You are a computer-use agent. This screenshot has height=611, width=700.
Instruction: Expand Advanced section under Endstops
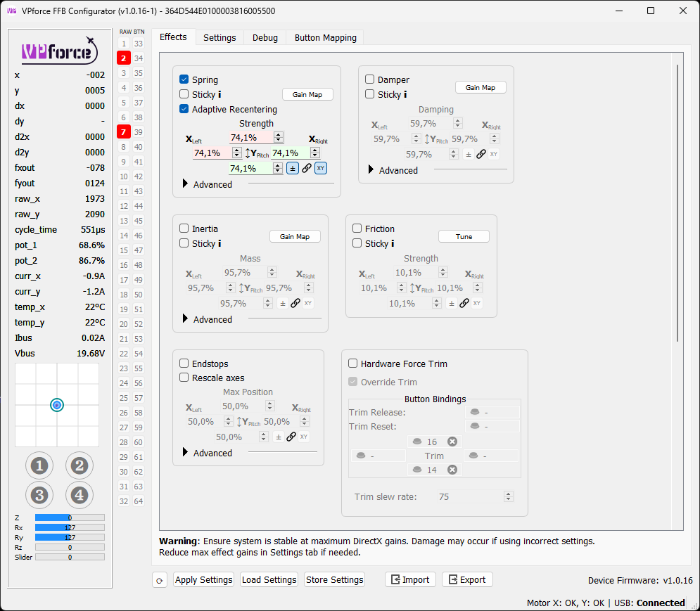pos(186,453)
